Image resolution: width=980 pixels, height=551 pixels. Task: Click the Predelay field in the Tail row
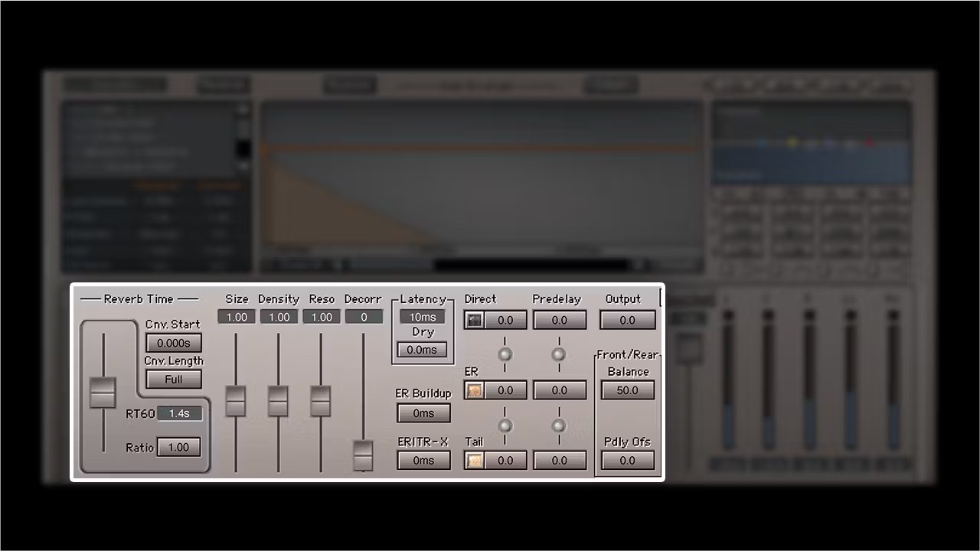click(560, 461)
